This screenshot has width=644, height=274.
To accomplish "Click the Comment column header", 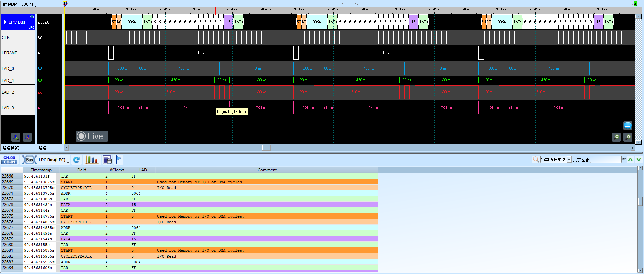I will click(267, 170).
